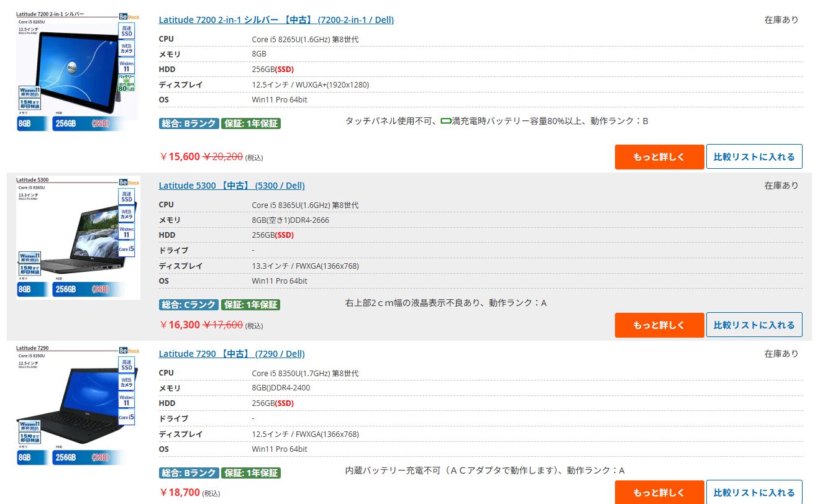
Task: Click the 内蔵バッテリー充電不可 condition note
Action: pos(393,470)
